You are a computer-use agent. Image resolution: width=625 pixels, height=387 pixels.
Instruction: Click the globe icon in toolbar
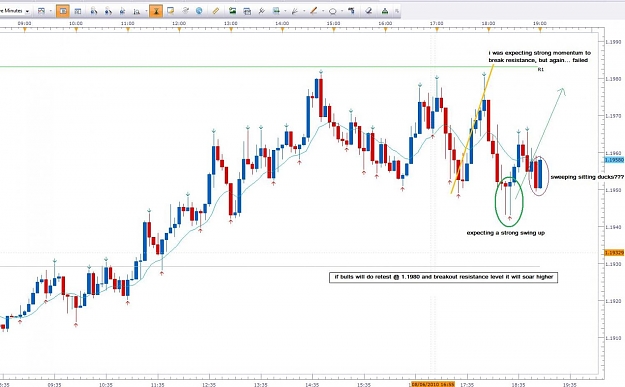coord(199,11)
